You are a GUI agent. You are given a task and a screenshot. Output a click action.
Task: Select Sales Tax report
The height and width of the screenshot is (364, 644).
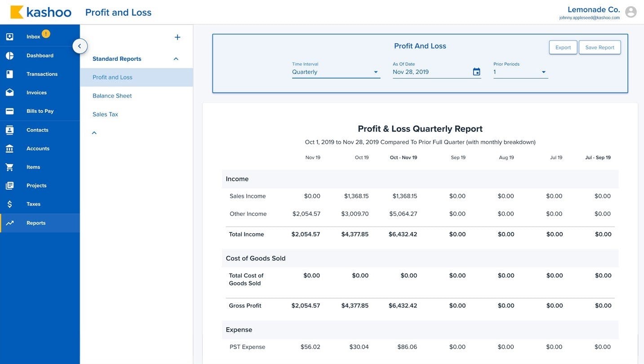[x=106, y=114]
